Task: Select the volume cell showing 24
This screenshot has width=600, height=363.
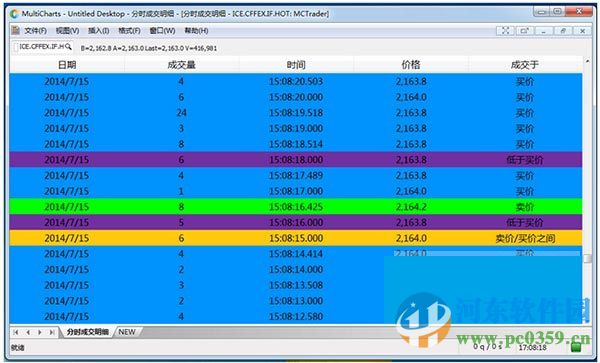Action: pyautogui.click(x=181, y=113)
